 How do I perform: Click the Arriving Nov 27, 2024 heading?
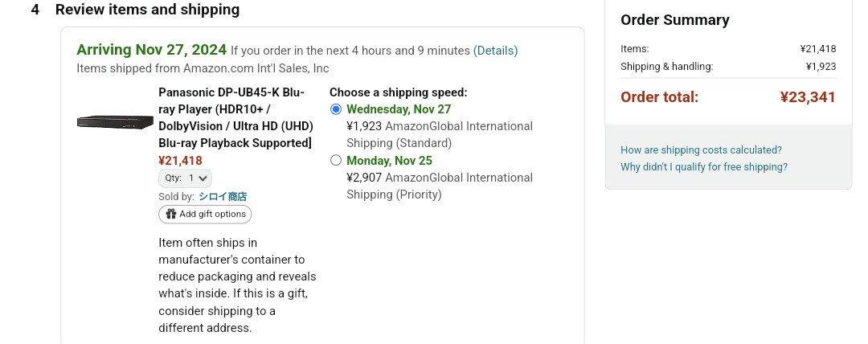tap(151, 50)
